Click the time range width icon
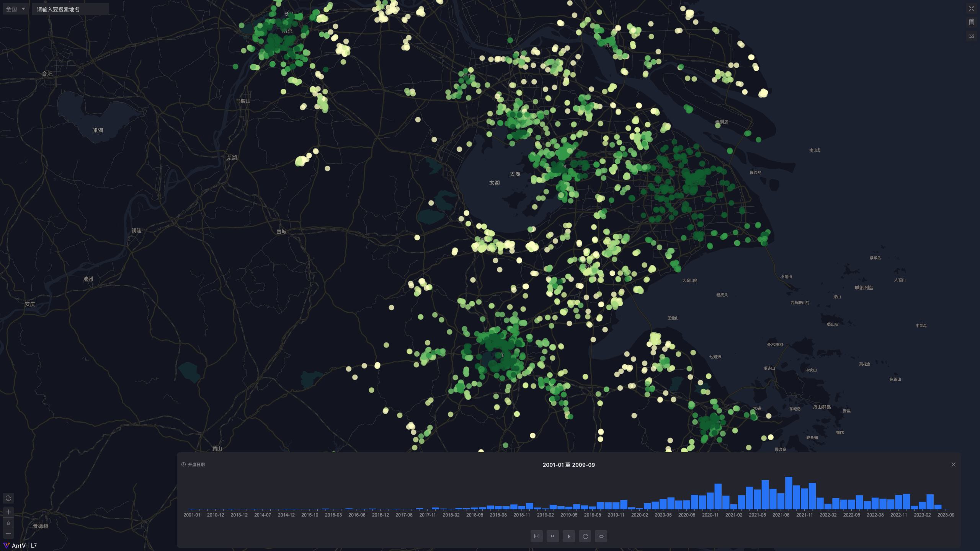Screen dimensions: 980x551 tap(536, 536)
